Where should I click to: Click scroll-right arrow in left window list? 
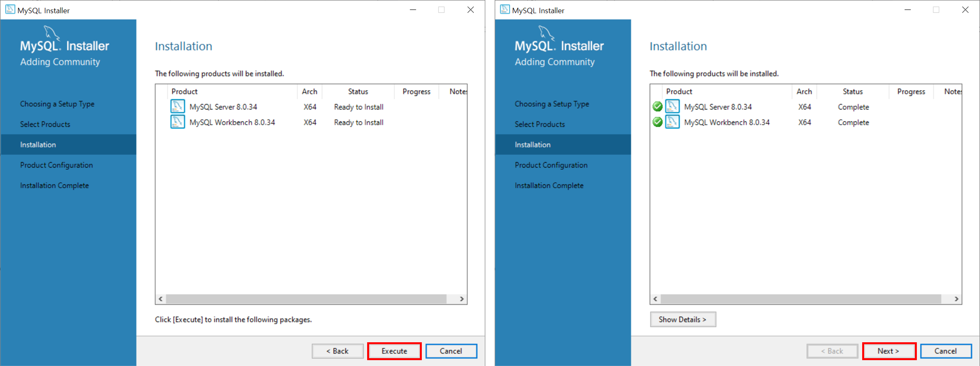click(x=462, y=299)
